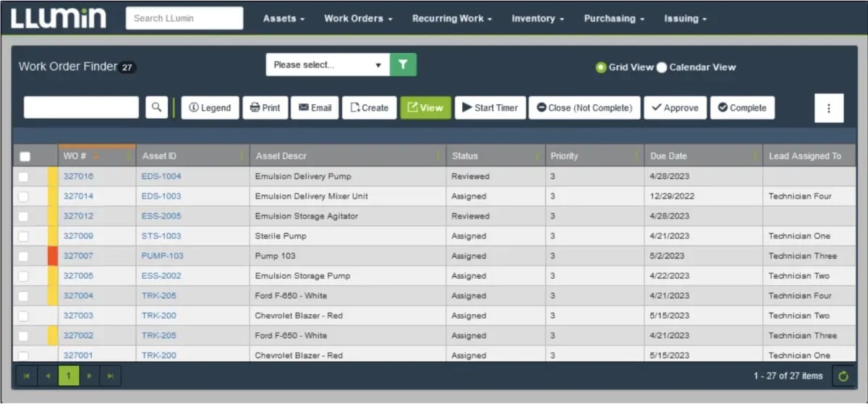Expand the Work Orders menu
The height and width of the screenshot is (404, 868).
coord(358,18)
